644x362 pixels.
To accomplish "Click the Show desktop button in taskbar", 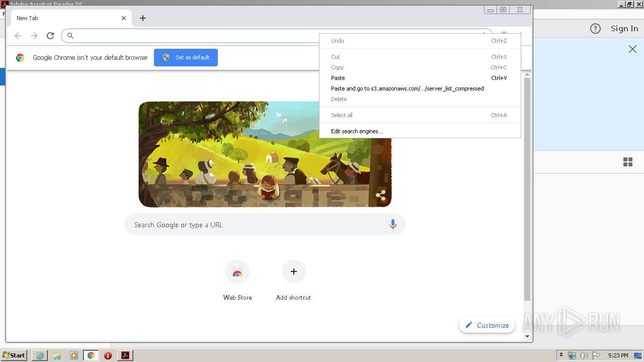I will [x=638, y=355].
